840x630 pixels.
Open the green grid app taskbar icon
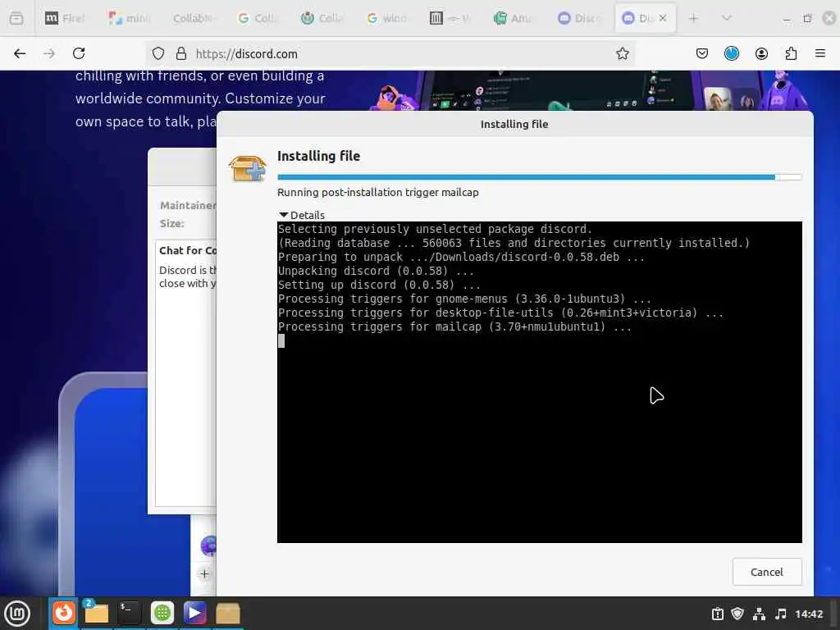[x=162, y=613]
